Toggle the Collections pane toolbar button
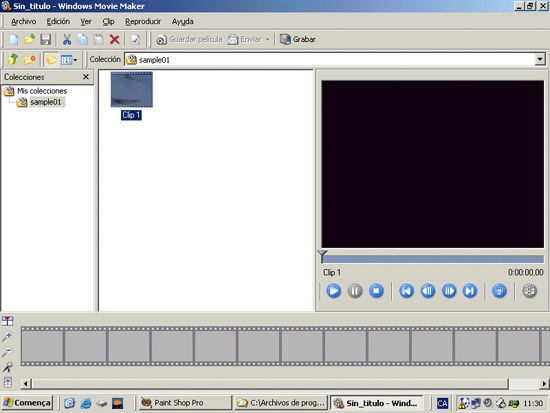 [51, 59]
